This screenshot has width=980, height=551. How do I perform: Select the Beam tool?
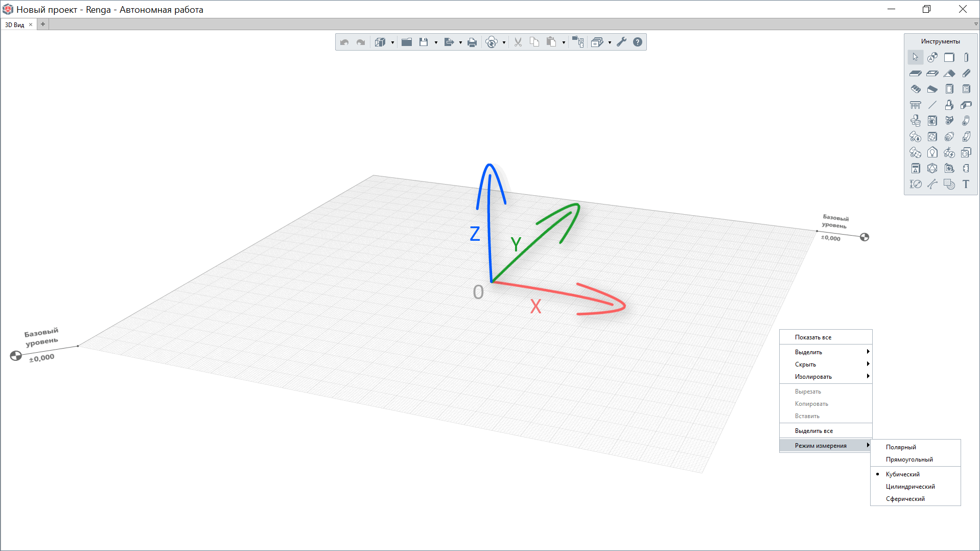966,73
